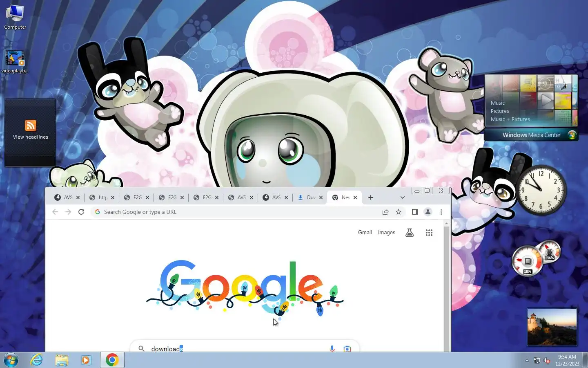Launch Internet Explorer from the taskbar
Viewport: 588px width, 368px height.
(x=37, y=360)
